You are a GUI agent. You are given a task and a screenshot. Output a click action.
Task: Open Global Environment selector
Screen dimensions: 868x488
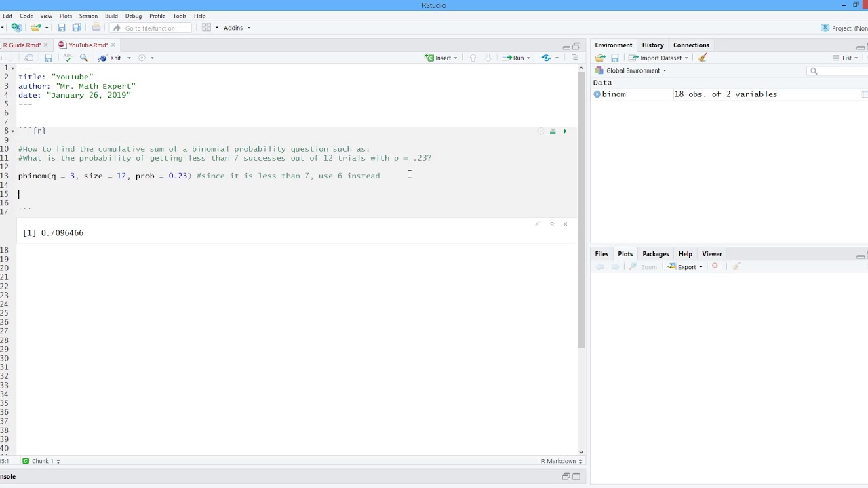point(631,70)
